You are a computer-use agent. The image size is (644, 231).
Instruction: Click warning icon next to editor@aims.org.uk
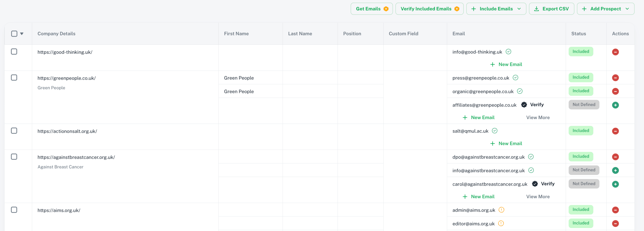point(501,223)
